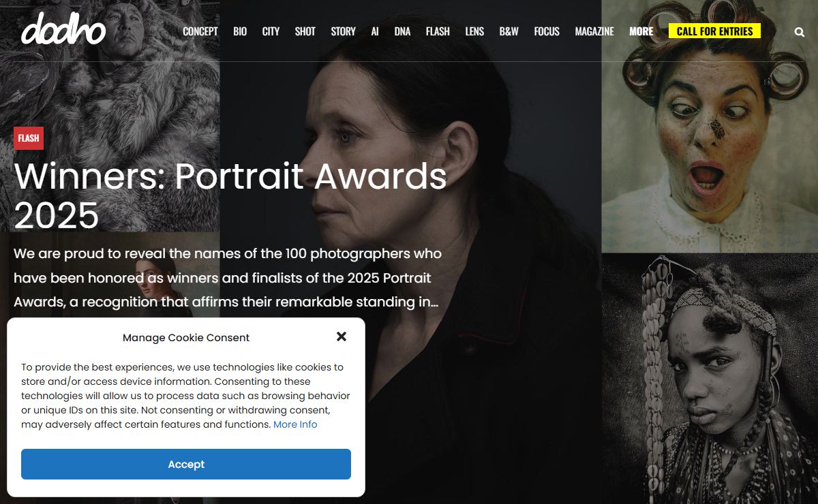Go to the CITY section
The height and width of the screenshot is (504, 818).
point(271,31)
